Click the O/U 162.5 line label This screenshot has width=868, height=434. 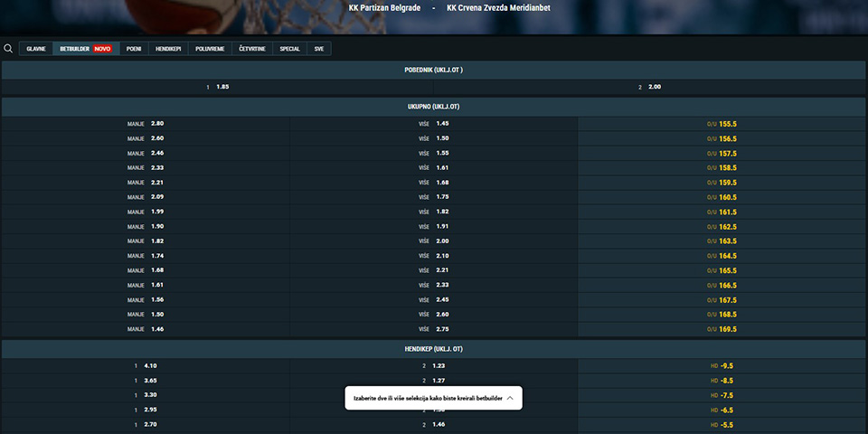(722, 227)
